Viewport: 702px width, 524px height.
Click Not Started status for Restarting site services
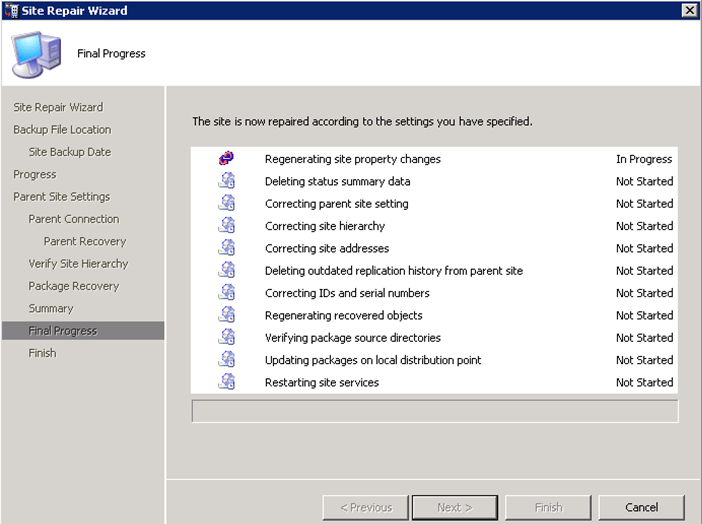[645, 382]
